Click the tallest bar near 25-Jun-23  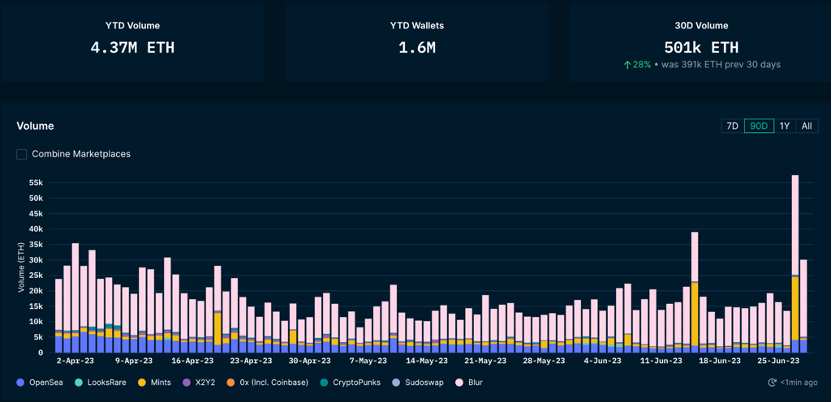(x=795, y=264)
